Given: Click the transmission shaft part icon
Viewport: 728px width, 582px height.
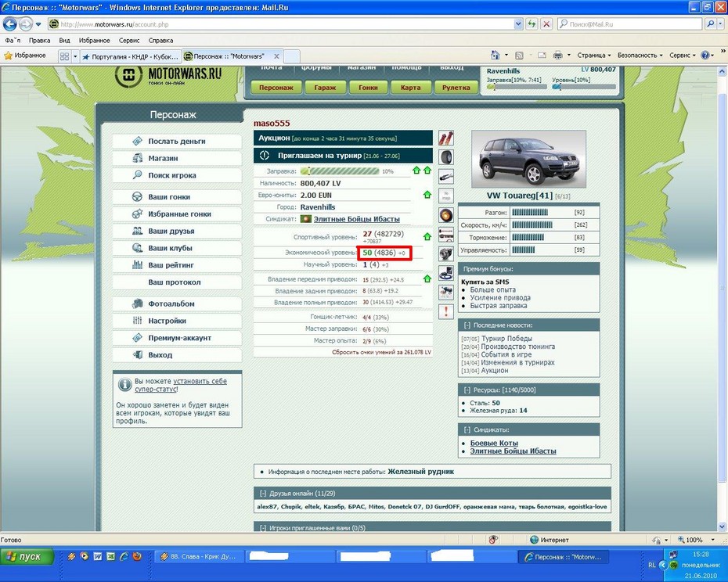Looking at the screenshot, I should click(445, 235).
